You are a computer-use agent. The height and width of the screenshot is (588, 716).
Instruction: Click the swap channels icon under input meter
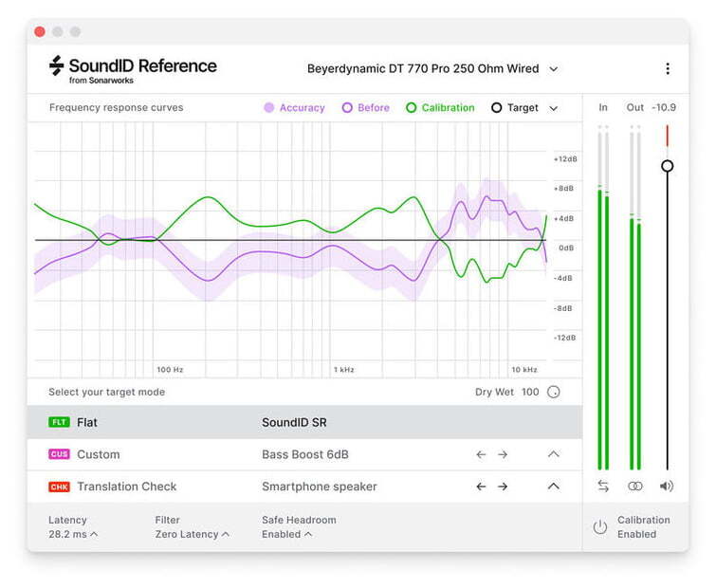603,487
